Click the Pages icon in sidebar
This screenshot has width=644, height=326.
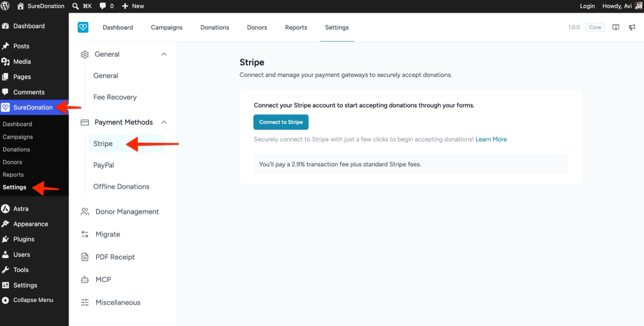click(5, 77)
